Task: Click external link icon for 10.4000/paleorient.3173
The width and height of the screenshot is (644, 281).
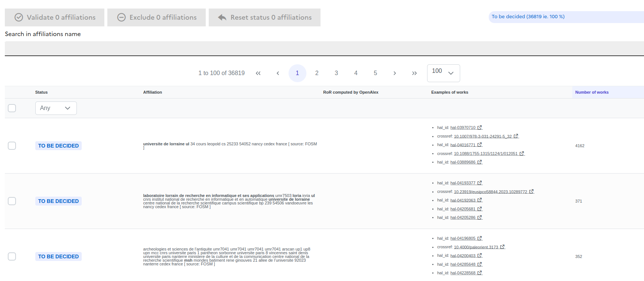Action: click(502, 247)
